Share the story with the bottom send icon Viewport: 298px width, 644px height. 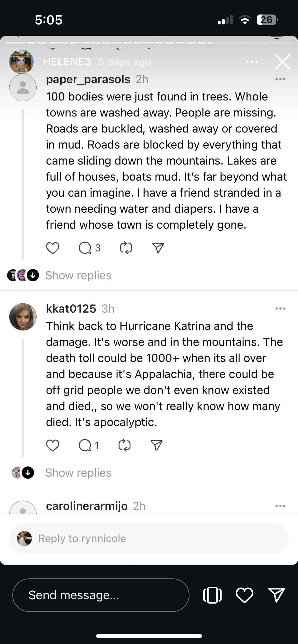click(277, 595)
